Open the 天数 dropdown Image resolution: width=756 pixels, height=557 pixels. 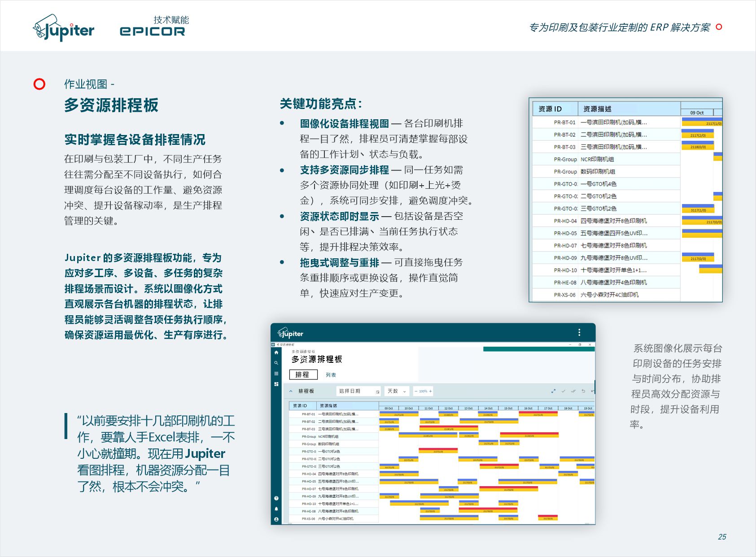[397, 391]
